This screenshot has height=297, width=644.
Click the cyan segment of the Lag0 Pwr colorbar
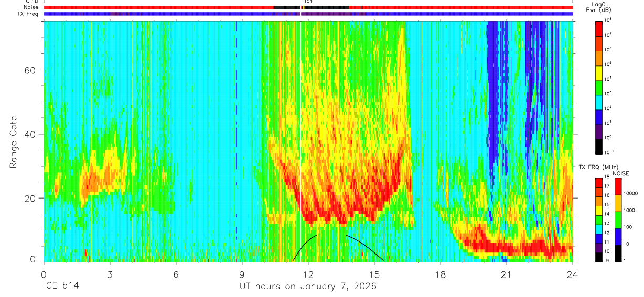click(599, 101)
